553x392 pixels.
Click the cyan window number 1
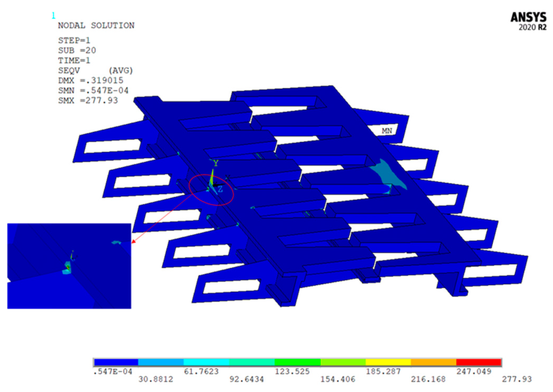tap(53, 16)
